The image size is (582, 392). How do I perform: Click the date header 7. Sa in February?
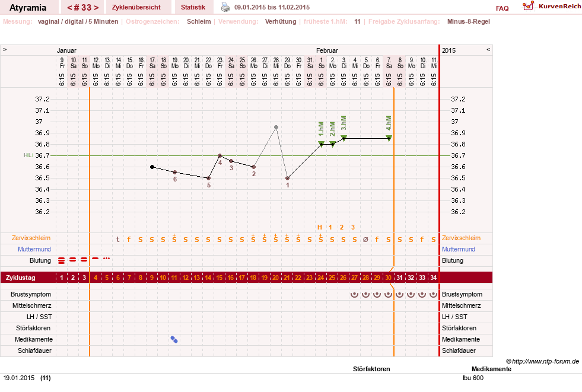point(389,63)
